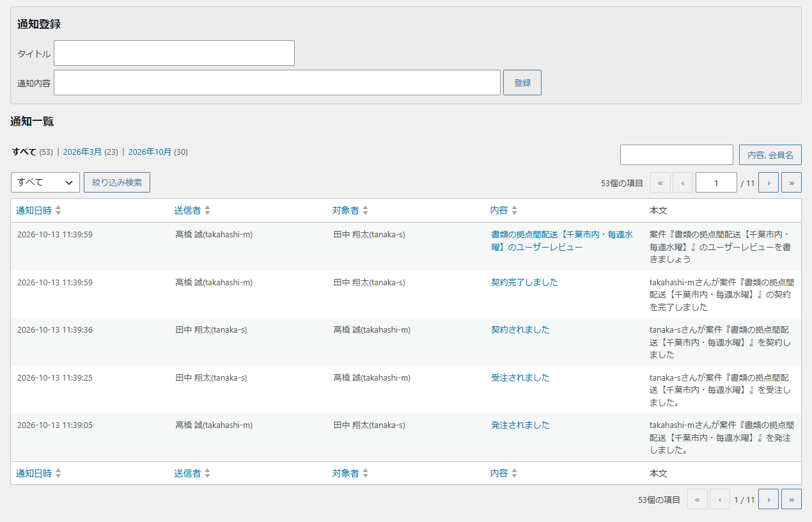
Task: Click sort arrows beside footer 通知日時
Action: coord(58,473)
